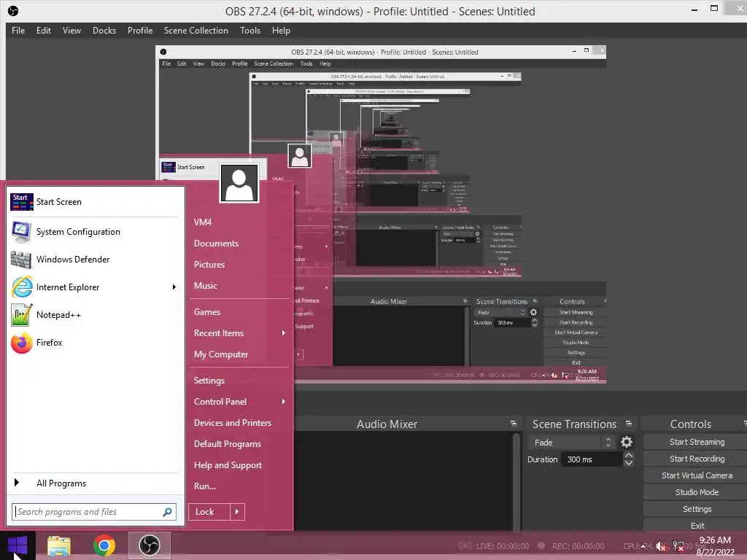Open the Docks menu
Screen dimensions: 747x560
pyautogui.click(x=104, y=31)
